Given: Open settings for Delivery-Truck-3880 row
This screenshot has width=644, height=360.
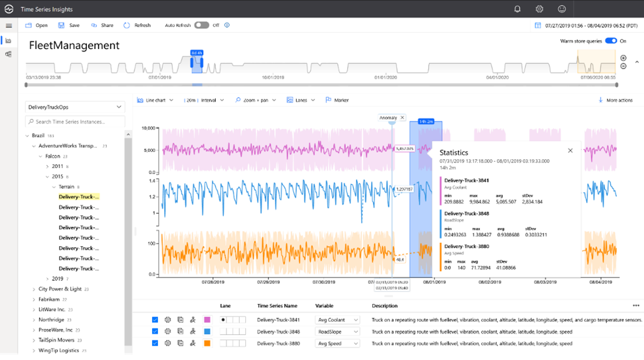Looking at the screenshot, I should point(167,343).
